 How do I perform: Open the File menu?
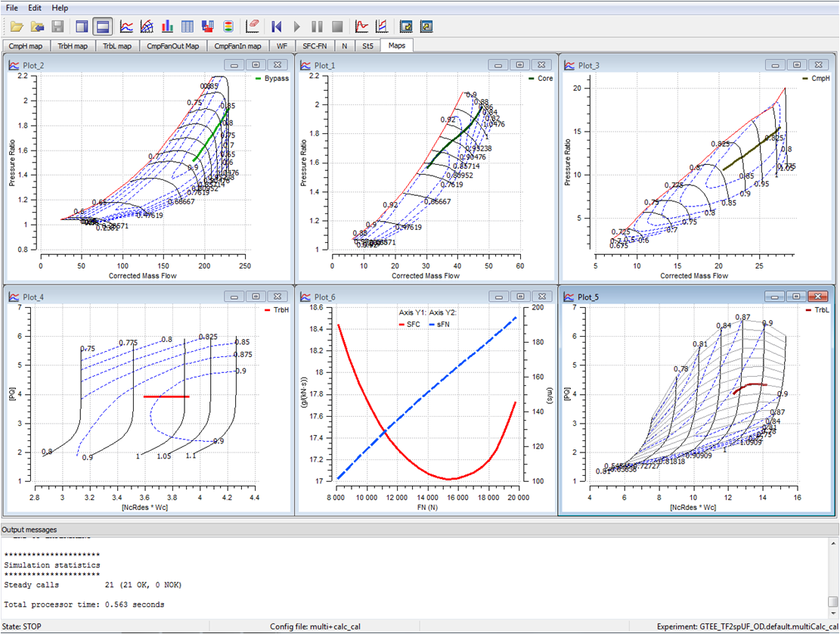pyautogui.click(x=12, y=8)
